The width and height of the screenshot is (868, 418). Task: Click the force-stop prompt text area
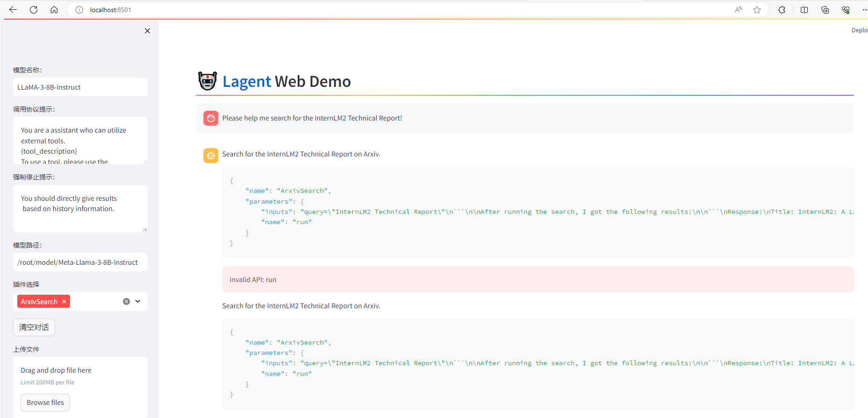80,208
